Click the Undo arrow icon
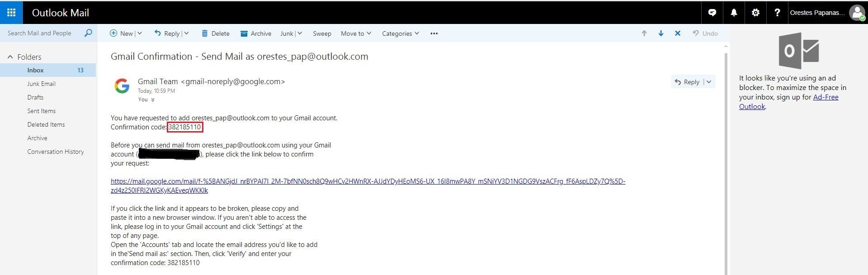868x275 pixels. click(696, 33)
